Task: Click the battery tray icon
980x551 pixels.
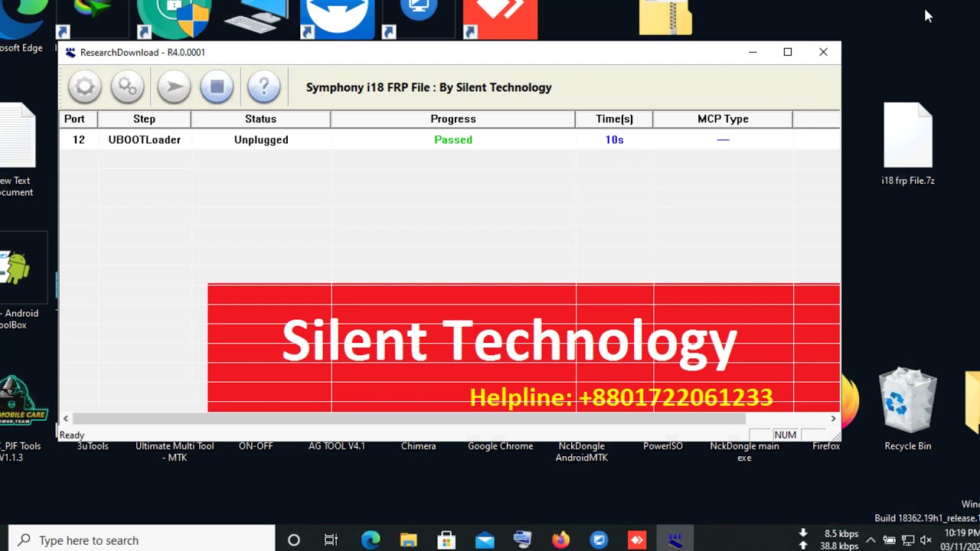Action: (x=889, y=540)
